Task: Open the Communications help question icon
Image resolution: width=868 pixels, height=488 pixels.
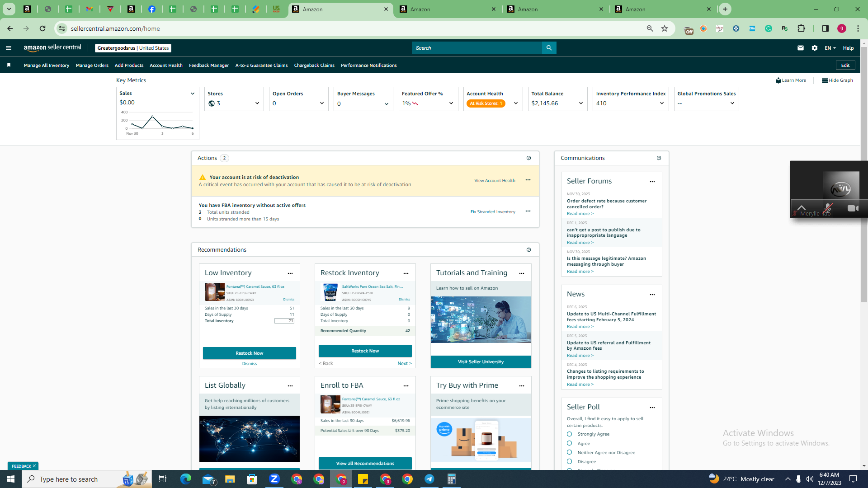Action: (659, 158)
